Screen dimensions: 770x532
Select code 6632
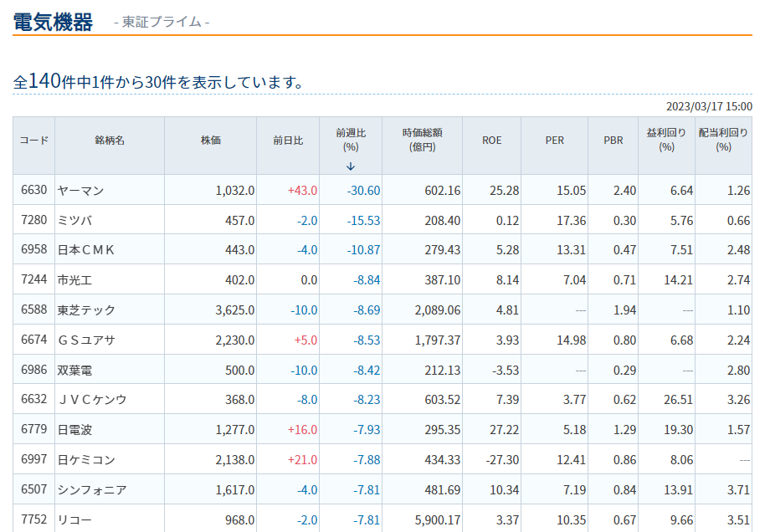pos(33,399)
